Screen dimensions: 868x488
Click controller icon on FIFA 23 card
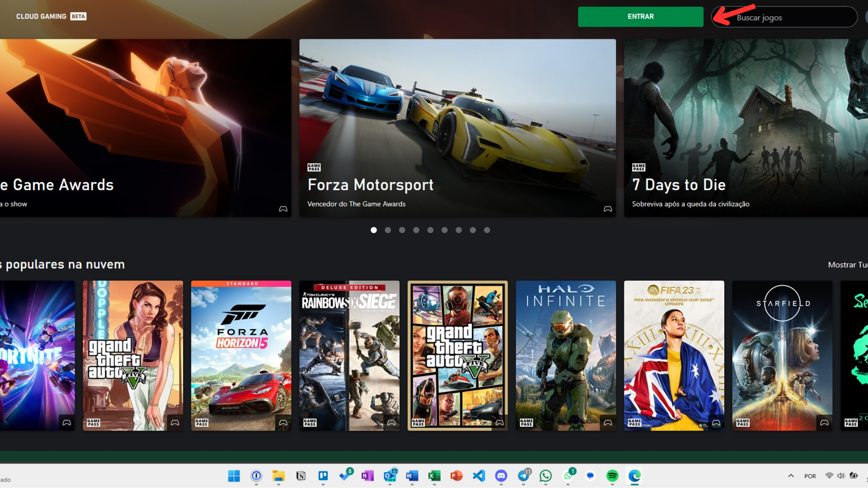pyautogui.click(x=716, y=422)
